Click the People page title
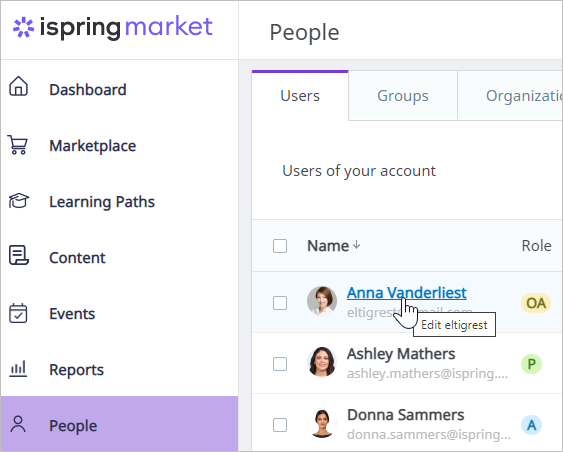 [304, 33]
